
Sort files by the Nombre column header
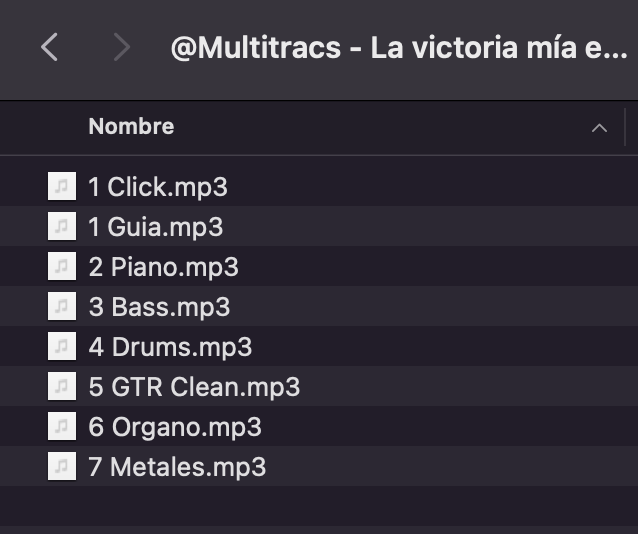(131, 127)
